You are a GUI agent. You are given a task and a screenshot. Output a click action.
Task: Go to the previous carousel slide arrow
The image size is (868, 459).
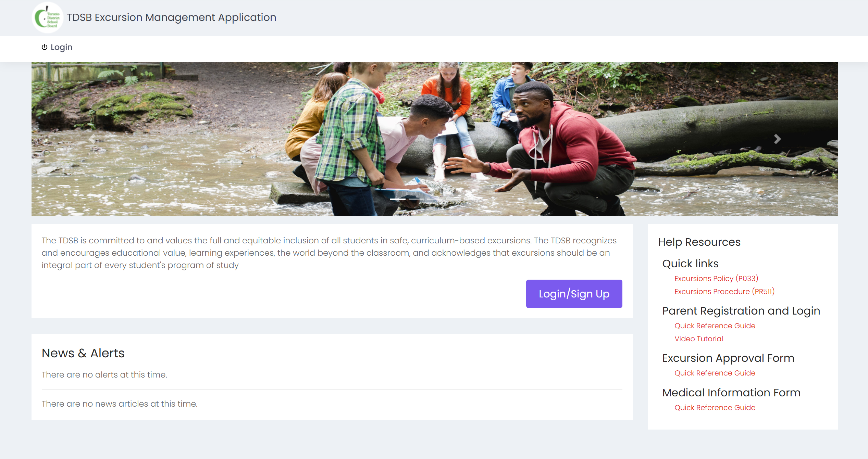tap(92, 139)
